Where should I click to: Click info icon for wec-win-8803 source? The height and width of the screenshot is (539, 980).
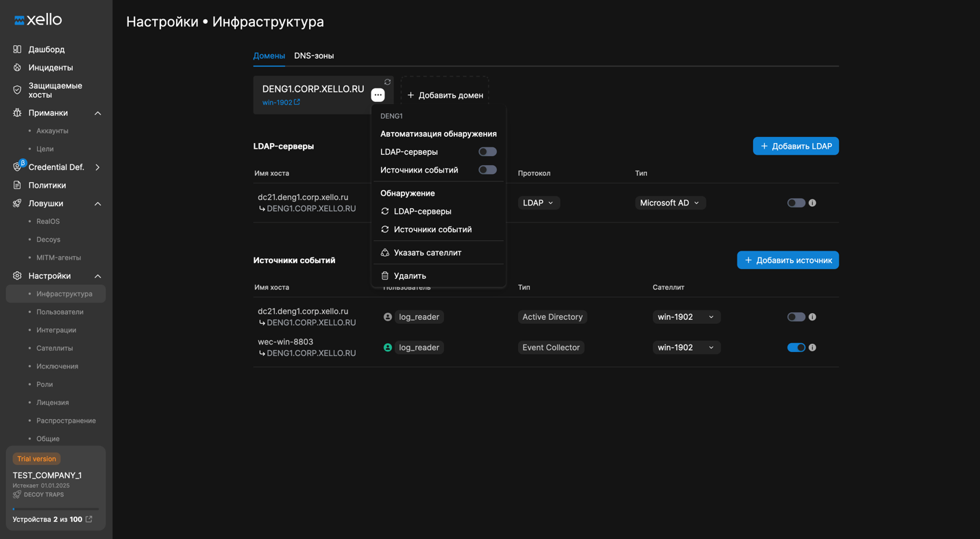812,348
